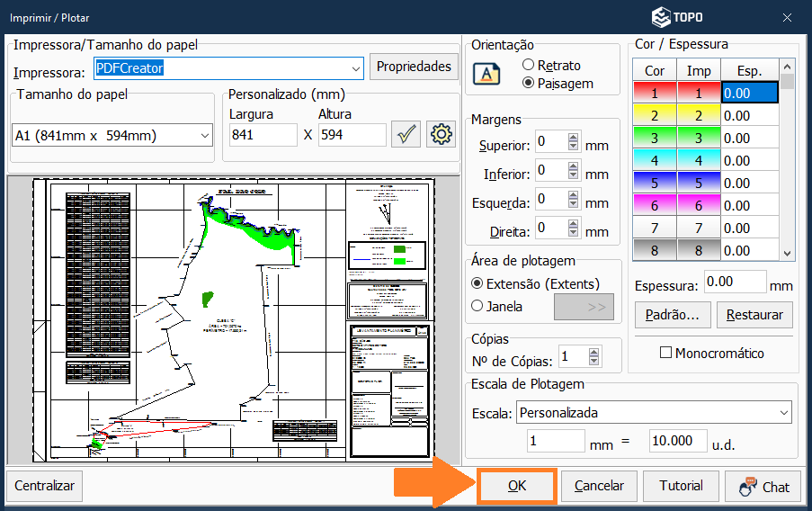
Task: Click the window selection arrows button
Action: 584,307
